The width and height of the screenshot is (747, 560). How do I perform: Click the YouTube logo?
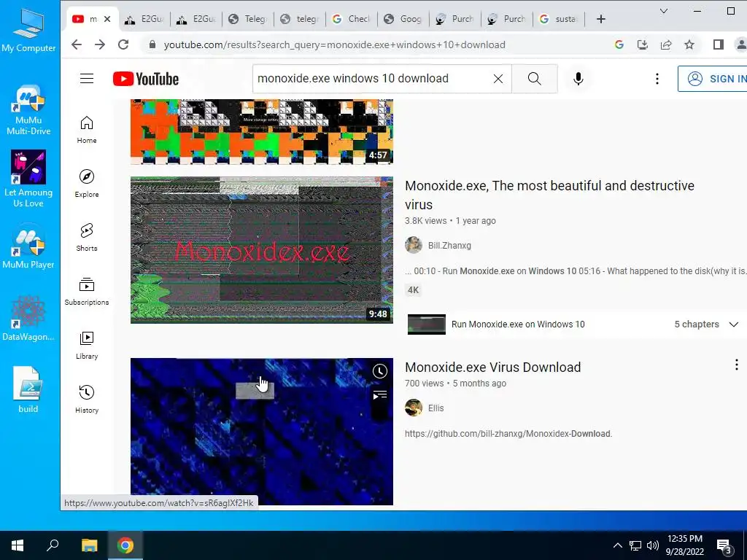[146, 79]
